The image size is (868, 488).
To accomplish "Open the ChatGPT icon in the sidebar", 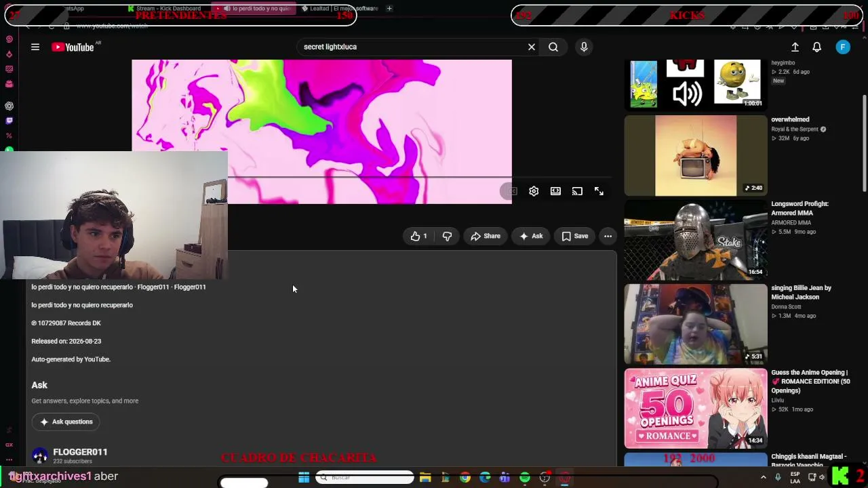I will [x=9, y=106].
